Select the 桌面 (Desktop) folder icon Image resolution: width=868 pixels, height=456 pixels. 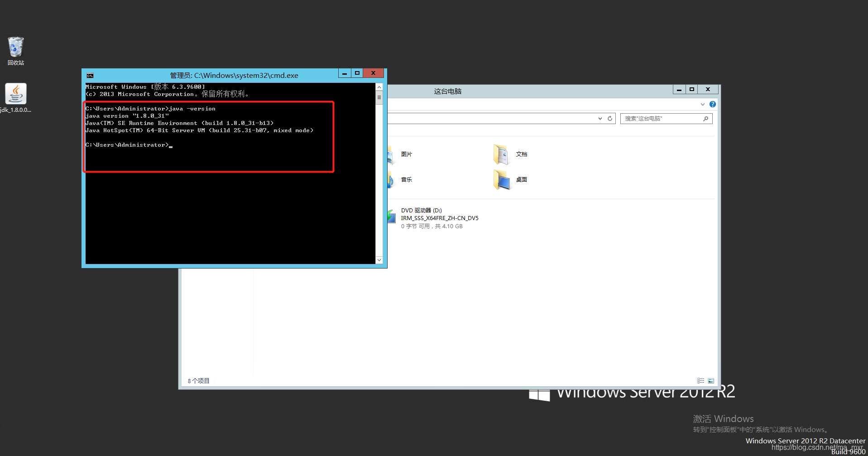pyautogui.click(x=501, y=180)
